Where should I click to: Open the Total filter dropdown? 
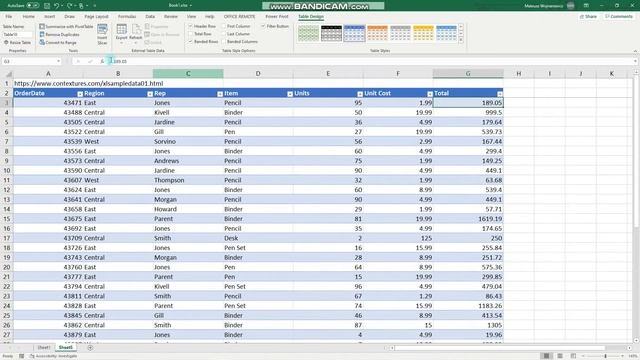click(x=500, y=94)
